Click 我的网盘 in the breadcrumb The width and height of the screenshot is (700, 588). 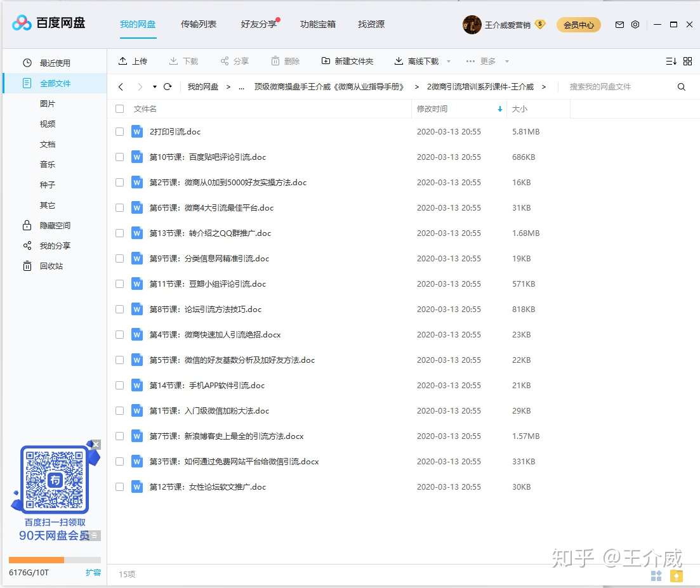coord(203,86)
